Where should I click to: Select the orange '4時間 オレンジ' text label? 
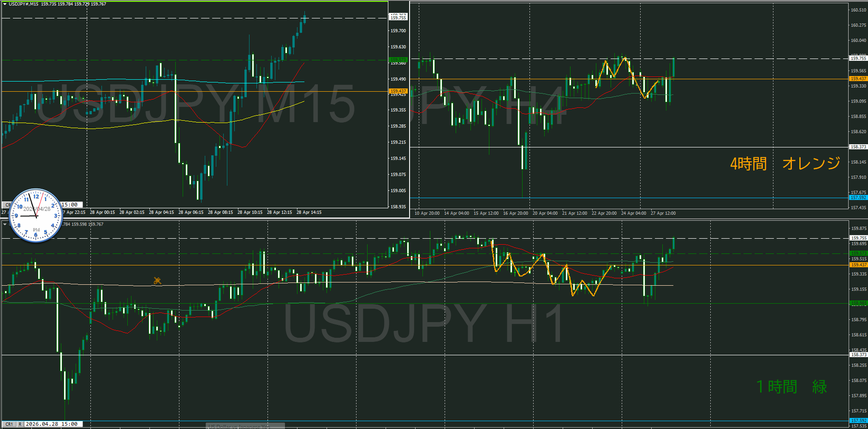[785, 164]
